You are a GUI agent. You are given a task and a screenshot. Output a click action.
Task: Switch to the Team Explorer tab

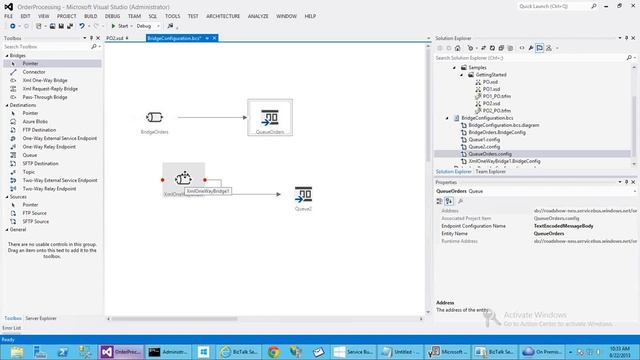491,172
